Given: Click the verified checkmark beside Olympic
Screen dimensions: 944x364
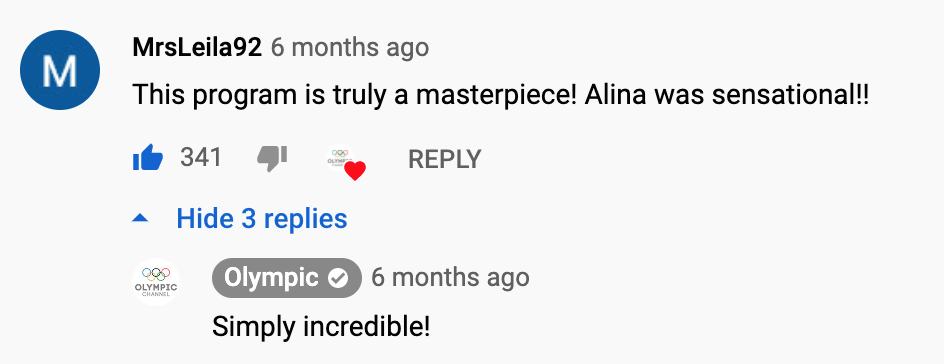Looking at the screenshot, I should [x=338, y=278].
